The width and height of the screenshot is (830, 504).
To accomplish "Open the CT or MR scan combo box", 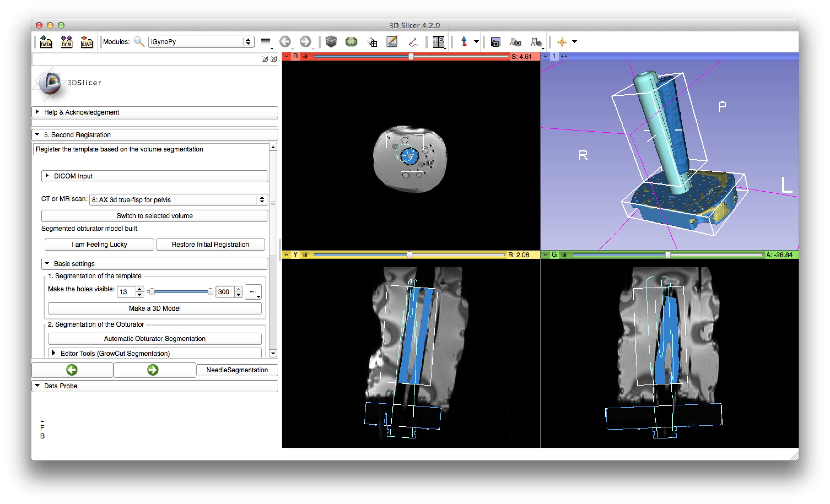I will pyautogui.click(x=179, y=200).
